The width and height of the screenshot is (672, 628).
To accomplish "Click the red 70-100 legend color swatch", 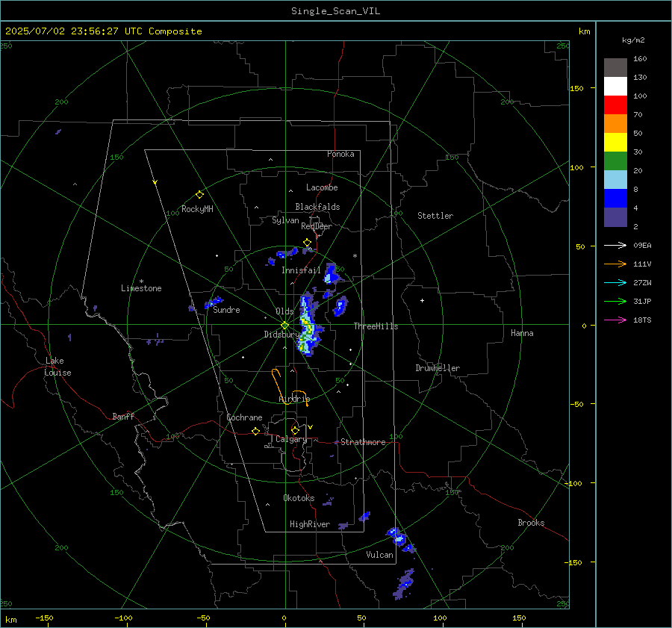I will [615, 105].
